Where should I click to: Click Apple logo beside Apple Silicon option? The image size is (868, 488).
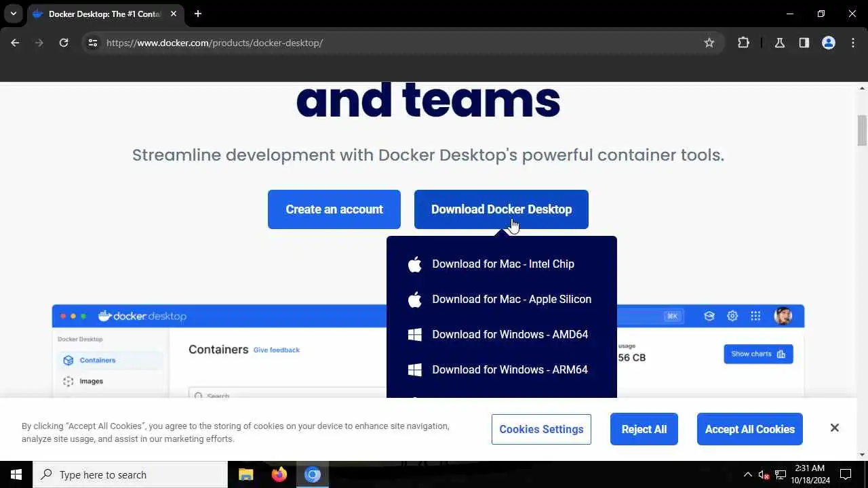(x=415, y=300)
